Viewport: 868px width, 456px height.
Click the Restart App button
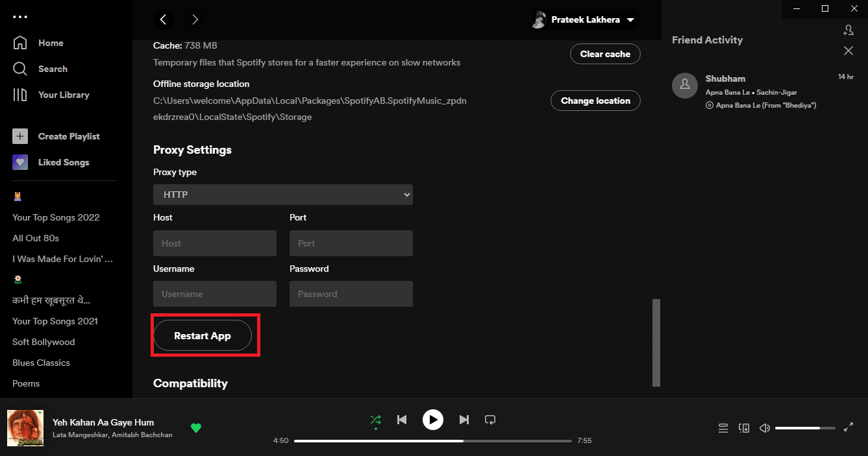(203, 335)
